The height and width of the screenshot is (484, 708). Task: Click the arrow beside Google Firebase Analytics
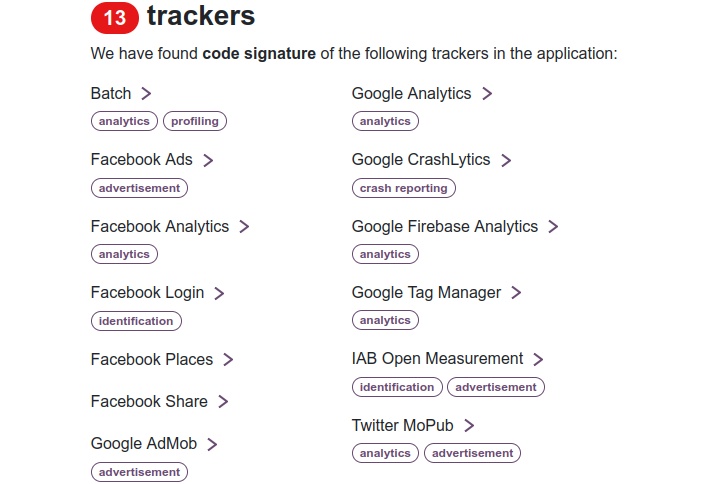pos(554,227)
